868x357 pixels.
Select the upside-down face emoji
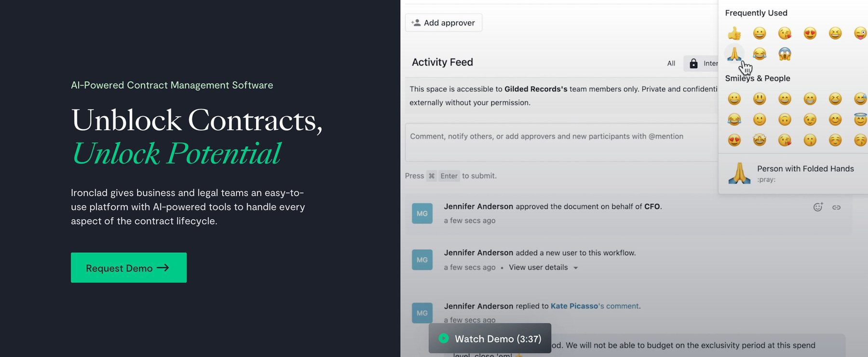pos(785,119)
